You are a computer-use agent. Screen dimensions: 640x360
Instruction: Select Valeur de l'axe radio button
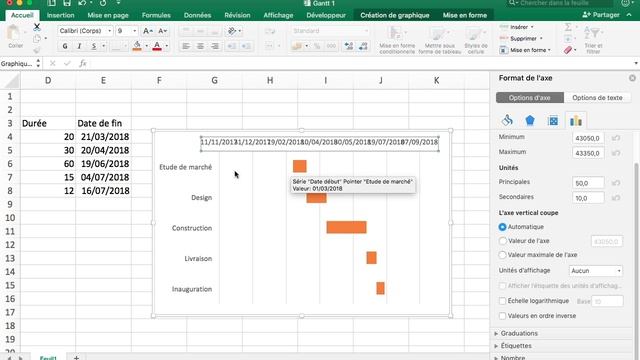tap(502, 241)
